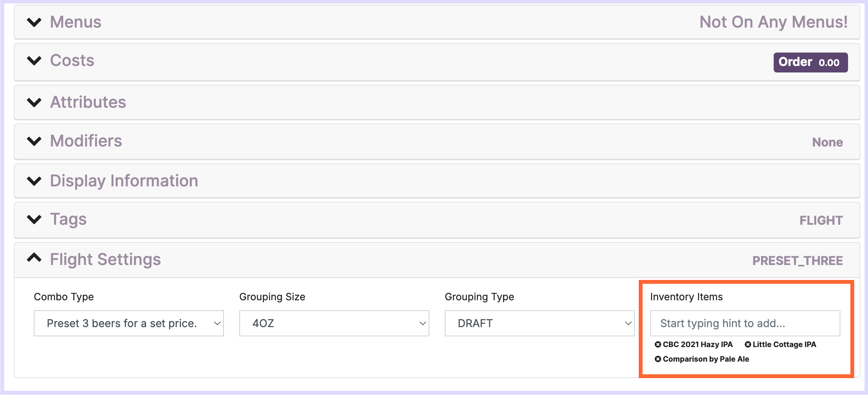Viewport: 868px width, 395px height.
Task: Click the FLIGHT tag label
Action: click(x=821, y=221)
